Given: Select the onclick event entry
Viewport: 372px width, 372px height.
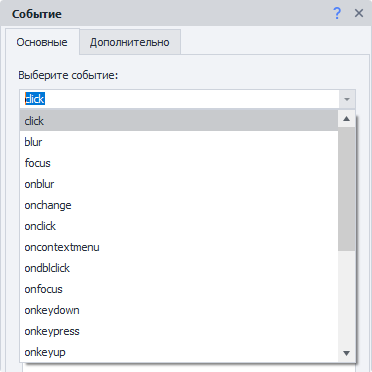Looking at the screenshot, I should tap(179, 226).
